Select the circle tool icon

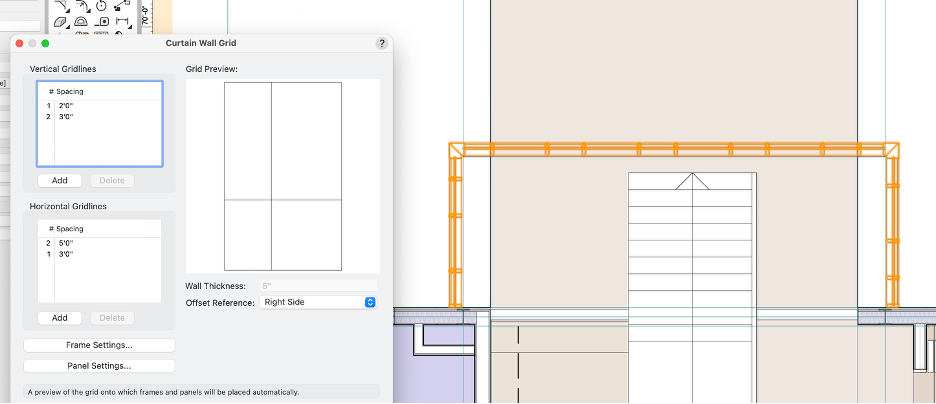pos(101,5)
